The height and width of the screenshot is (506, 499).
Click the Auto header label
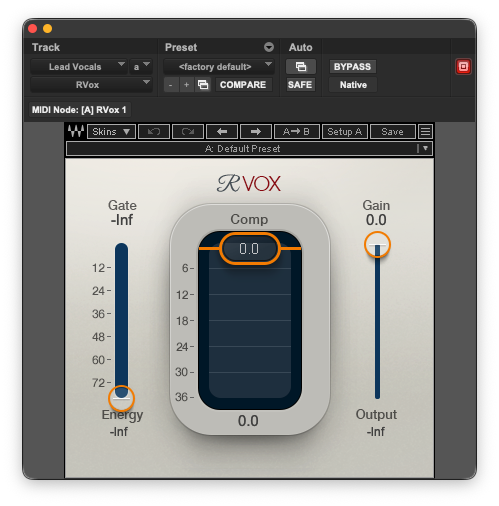pyautogui.click(x=300, y=47)
